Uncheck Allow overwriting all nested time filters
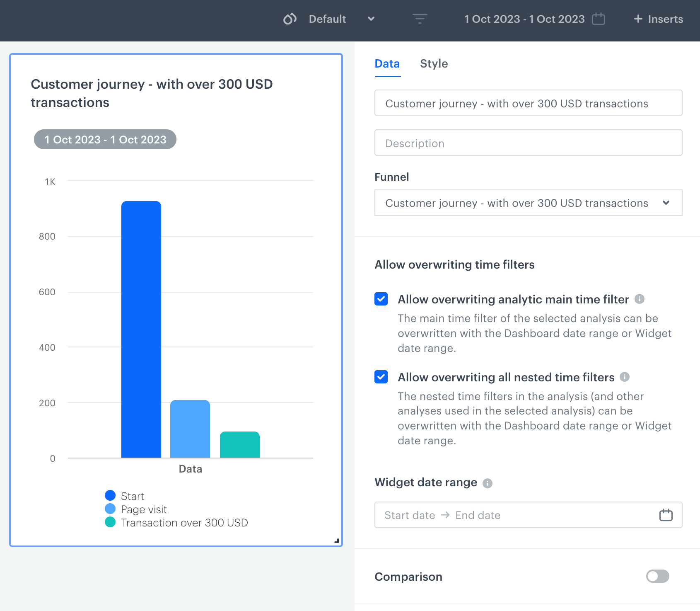The width and height of the screenshot is (700, 611). (381, 377)
